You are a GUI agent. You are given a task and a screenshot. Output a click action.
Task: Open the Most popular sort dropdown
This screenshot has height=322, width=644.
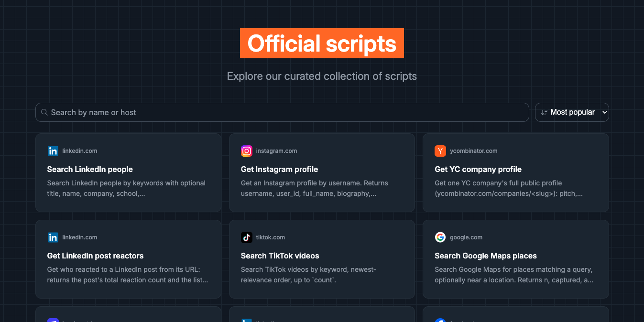pos(572,112)
